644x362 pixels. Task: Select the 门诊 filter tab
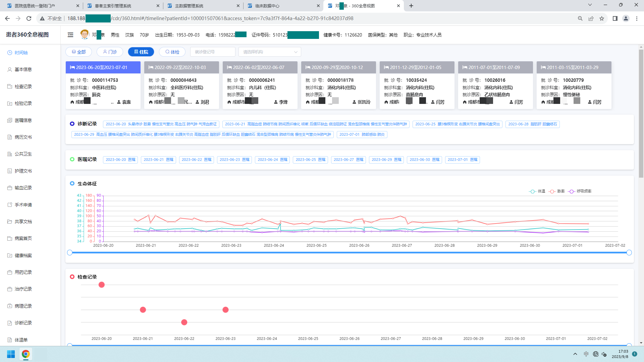click(110, 52)
